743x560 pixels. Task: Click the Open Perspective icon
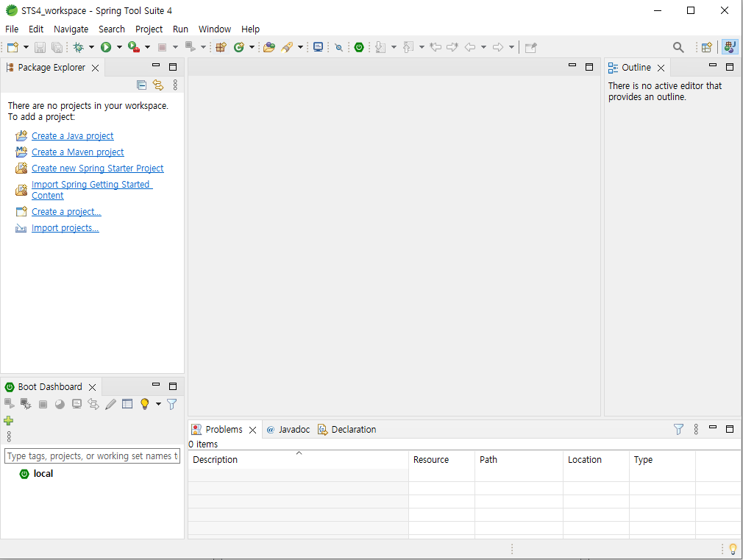pos(706,47)
